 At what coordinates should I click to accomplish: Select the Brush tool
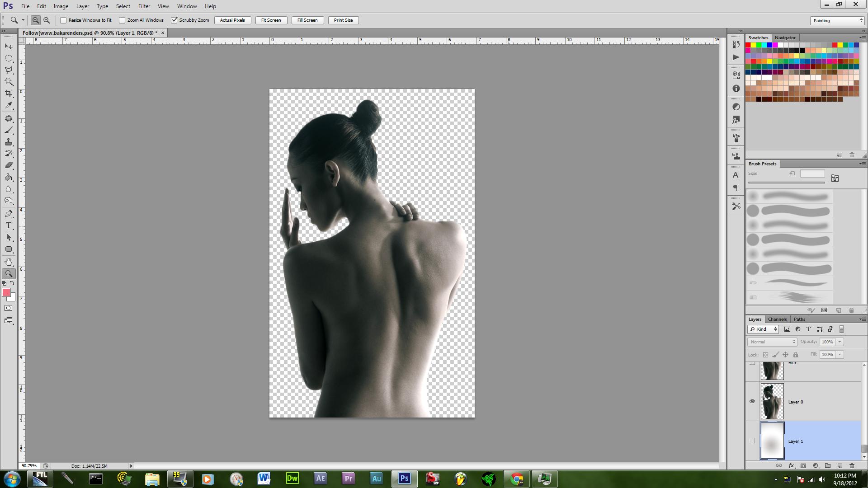[9, 130]
